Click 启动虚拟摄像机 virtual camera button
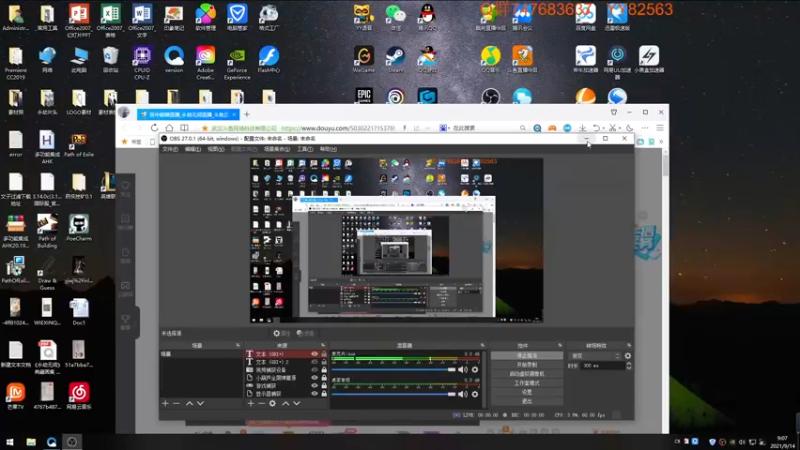This screenshot has height=450, width=800. click(527, 374)
